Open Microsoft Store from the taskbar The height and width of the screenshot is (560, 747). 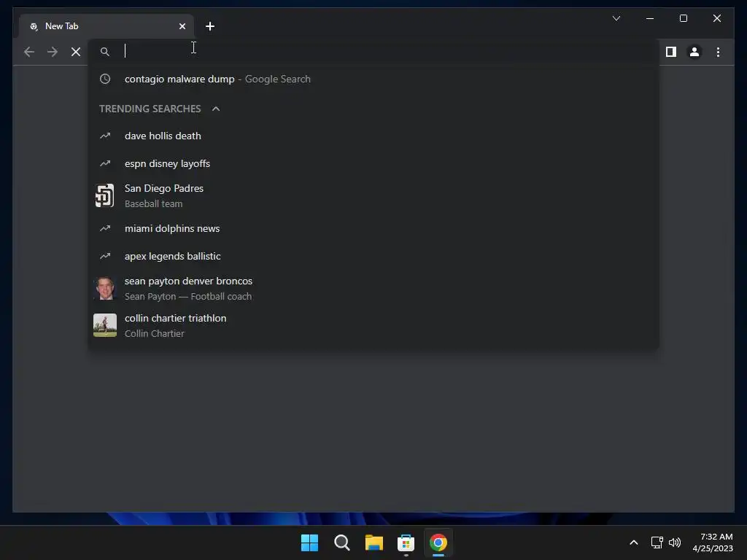[406, 542]
